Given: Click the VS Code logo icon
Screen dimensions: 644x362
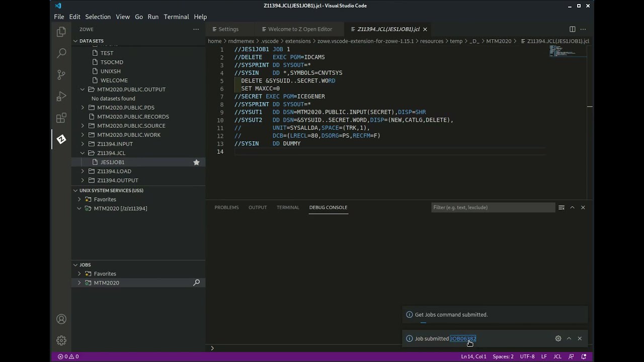Looking at the screenshot, I should 58,6.
